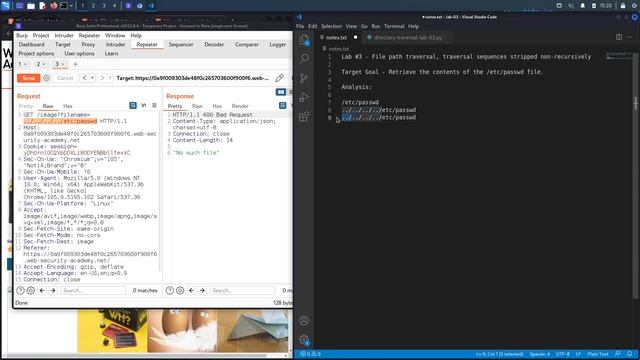Click the request search input field
The height and width of the screenshot is (360, 640).
point(93,290)
